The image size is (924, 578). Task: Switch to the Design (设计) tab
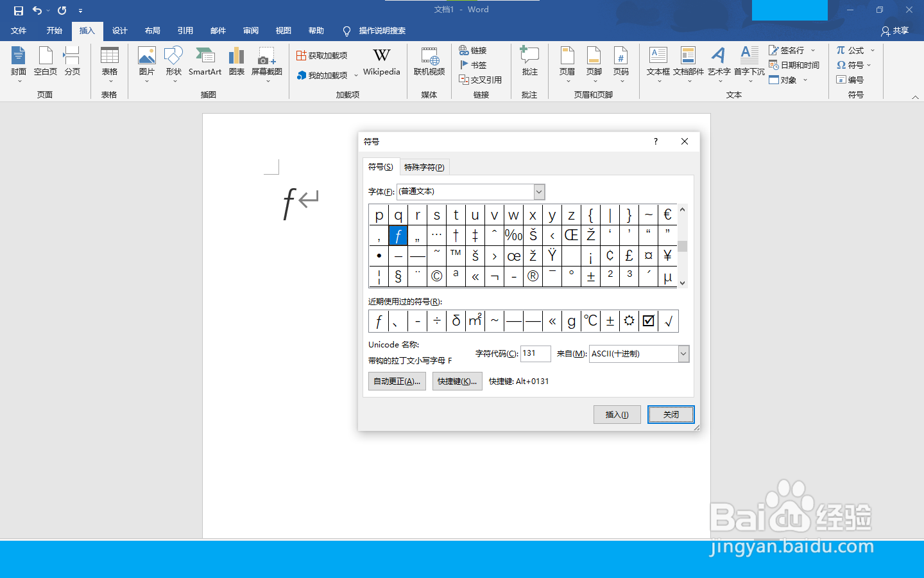[120, 31]
